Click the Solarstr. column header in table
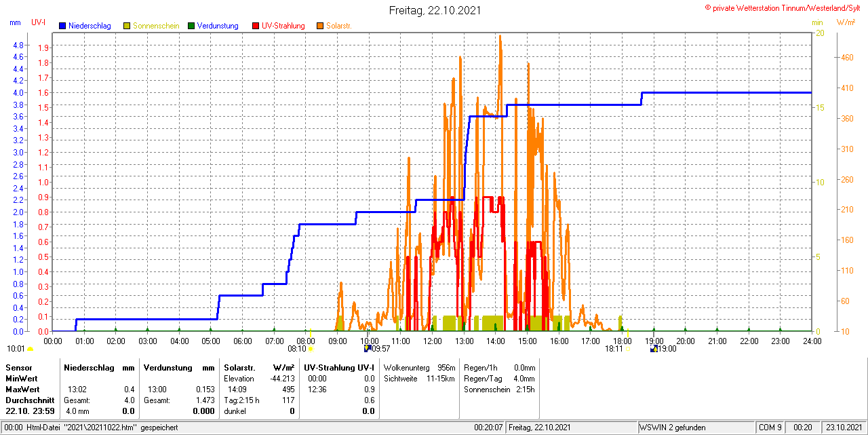 pos(239,367)
